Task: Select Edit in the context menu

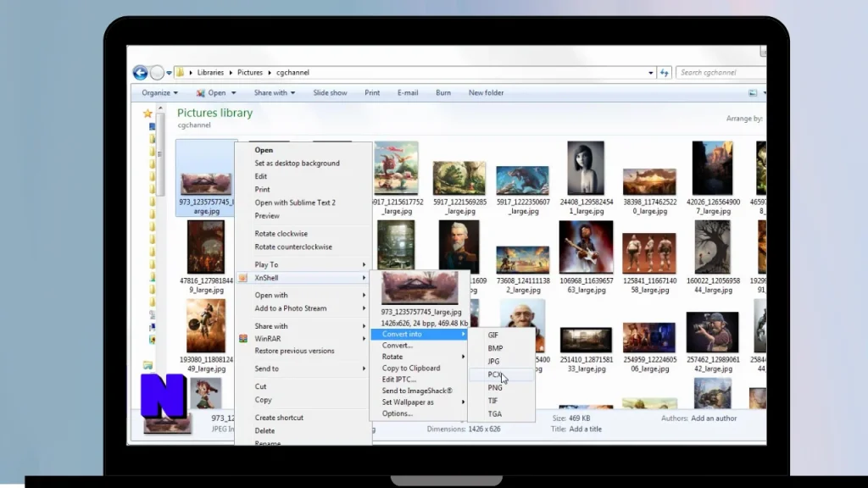Action: click(261, 176)
